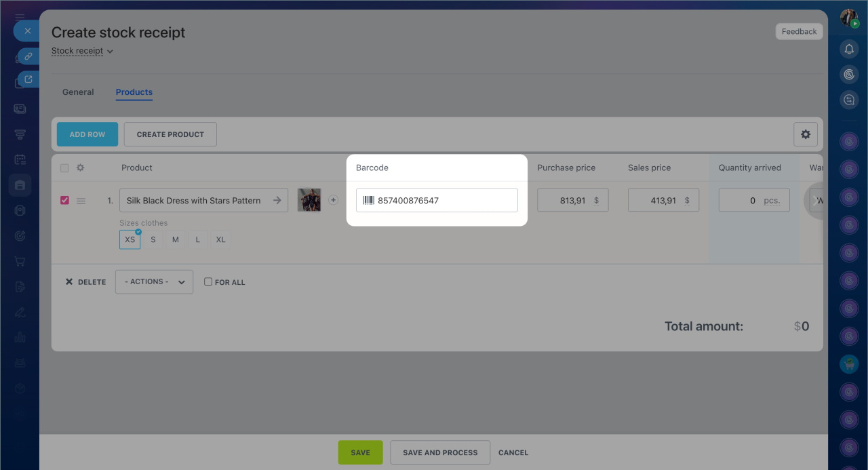Open the ACTIONS dropdown
This screenshot has height=470, width=868.
pos(154,281)
